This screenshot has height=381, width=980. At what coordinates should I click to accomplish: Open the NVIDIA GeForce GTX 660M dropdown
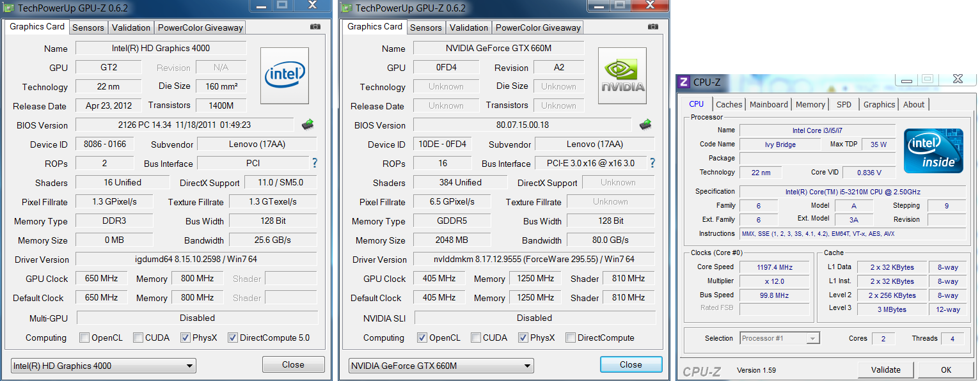(x=441, y=366)
